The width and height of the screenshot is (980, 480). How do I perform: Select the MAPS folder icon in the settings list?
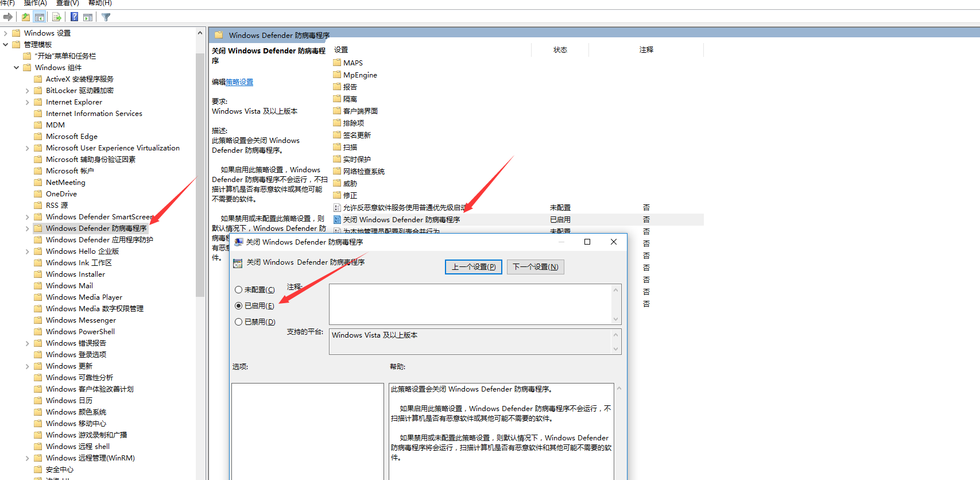(x=338, y=63)
